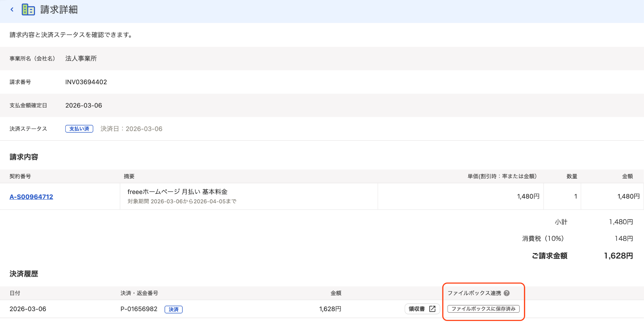The width and height of the screenshot is (644, 326).
Task: Click the freeeホームページ 月払い 基本料金 item
Action: pyautogui.click(x=177, y=192)
